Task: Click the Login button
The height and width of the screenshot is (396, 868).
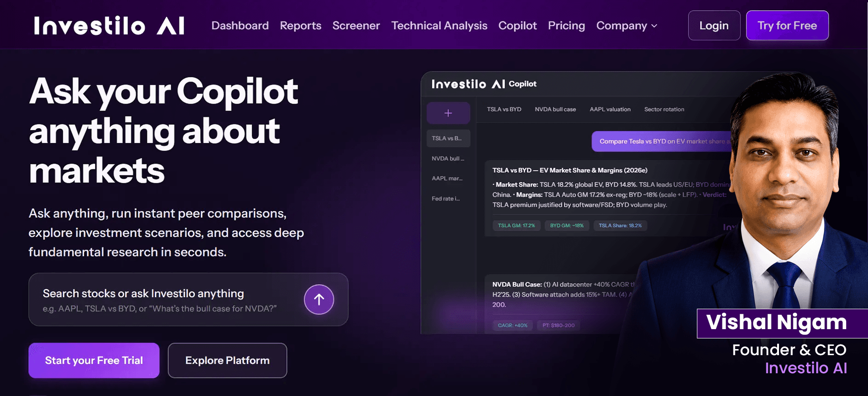Action: coord(714,26)
